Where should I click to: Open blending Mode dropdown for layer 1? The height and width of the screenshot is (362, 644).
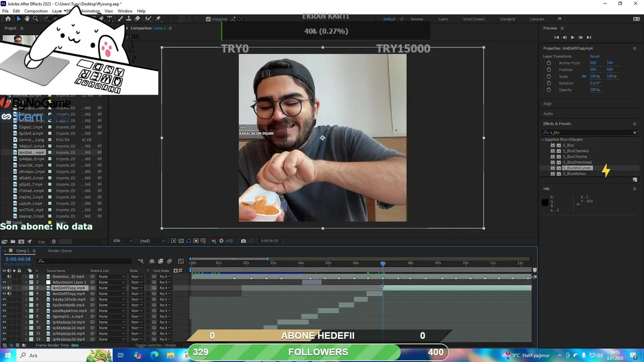136,277
